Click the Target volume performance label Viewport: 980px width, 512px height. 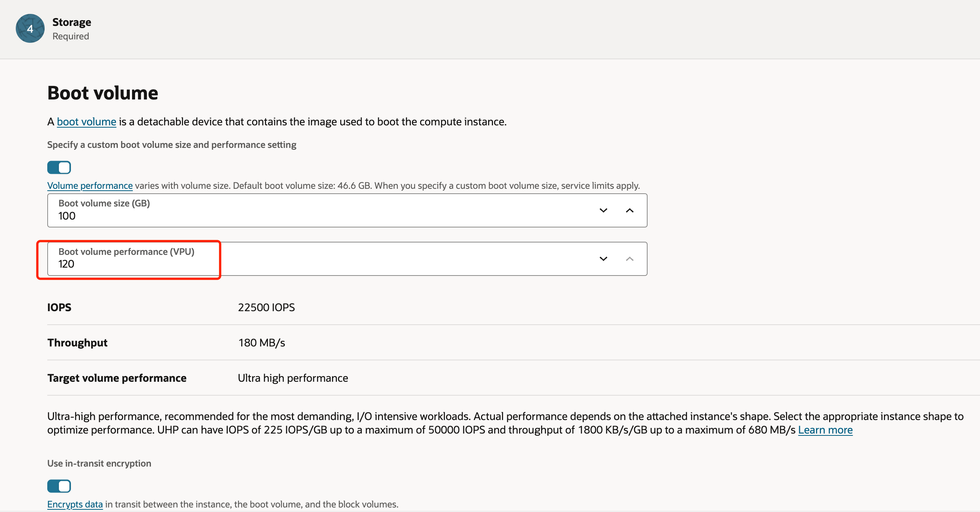coord(117,378)
